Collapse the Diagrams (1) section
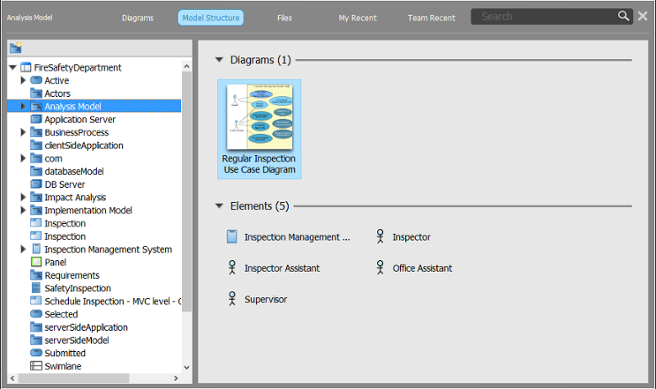 pyautogui.click(x=219, y=60)
